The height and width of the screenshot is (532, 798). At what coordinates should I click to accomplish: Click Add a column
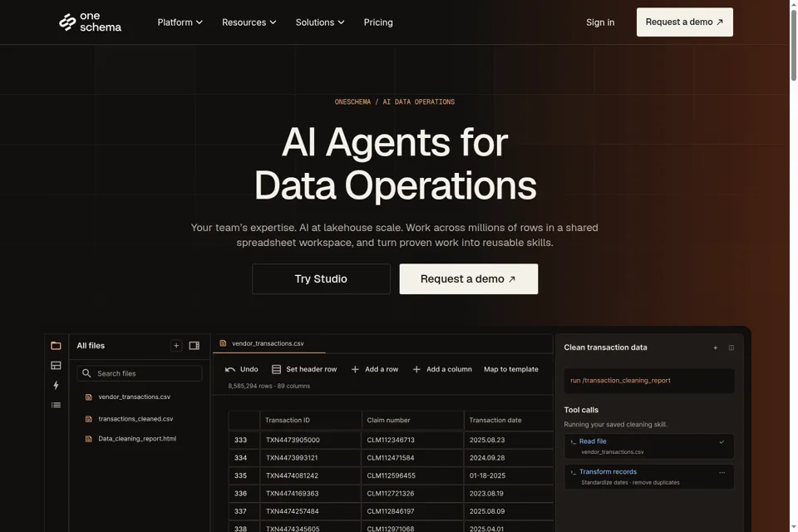(442, 369)
